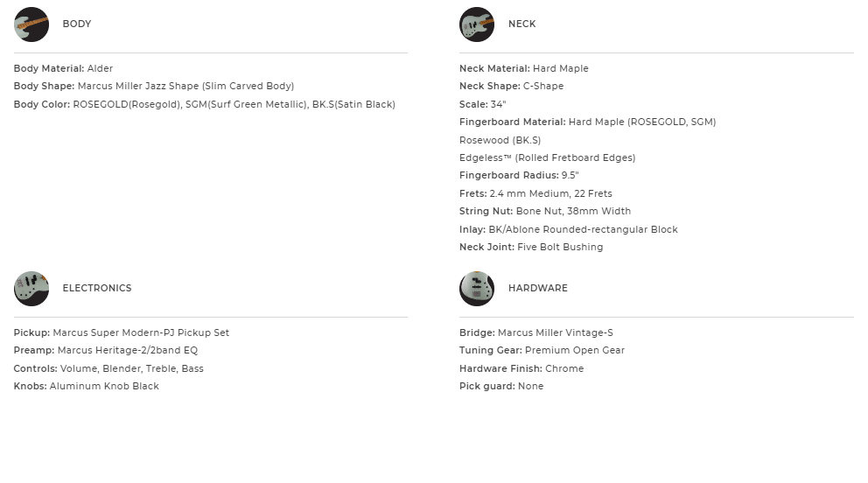Click the Tuning Gear: Premium Open Gear line

click(x=542, y=351)
